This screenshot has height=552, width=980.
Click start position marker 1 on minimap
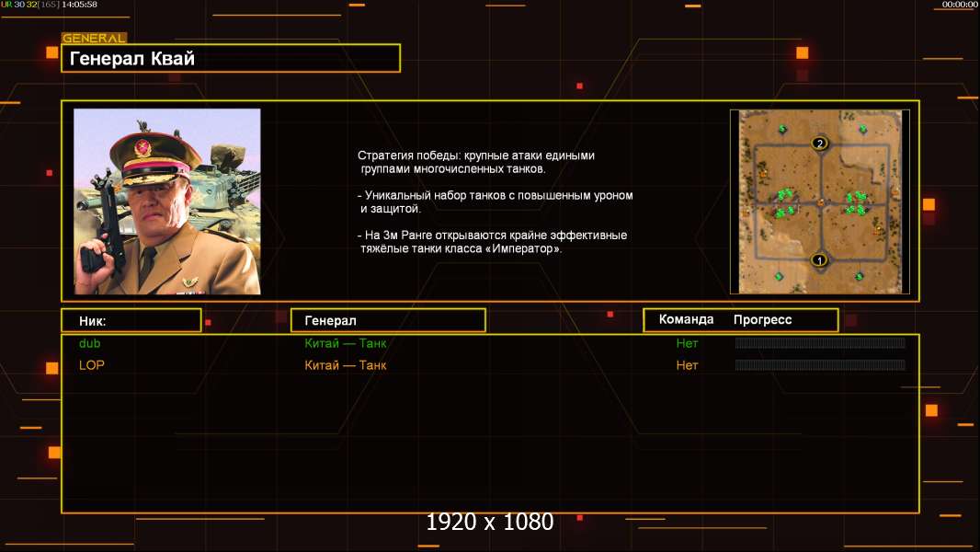pos(819,259)
